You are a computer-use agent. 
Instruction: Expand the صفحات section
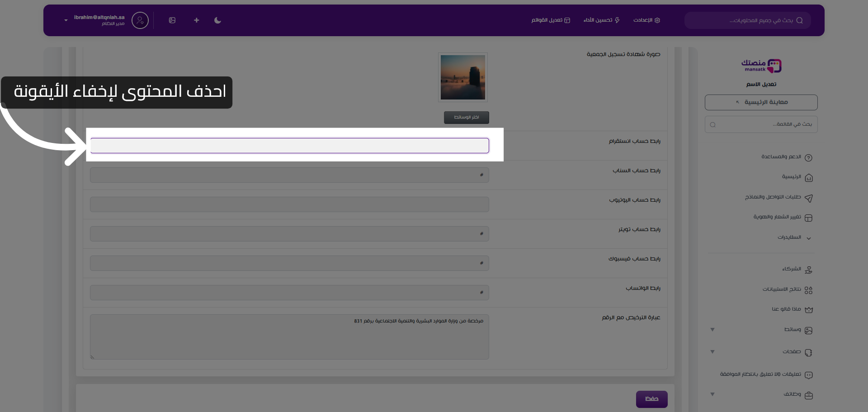712,352
